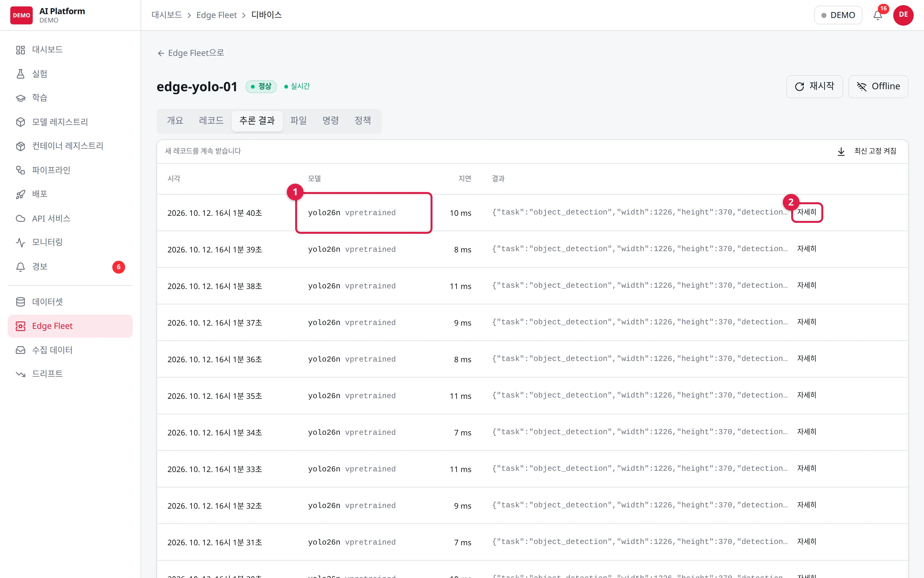924x578 pixels.
Task: Switch to the 정책 tab
Action: coord(362,121)
